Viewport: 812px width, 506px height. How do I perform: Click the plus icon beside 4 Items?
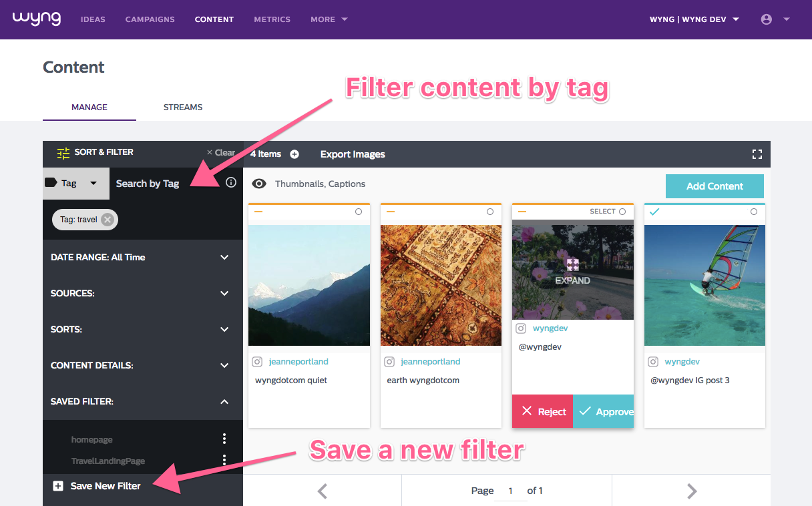pyautogui.click(x=294, y=154)
